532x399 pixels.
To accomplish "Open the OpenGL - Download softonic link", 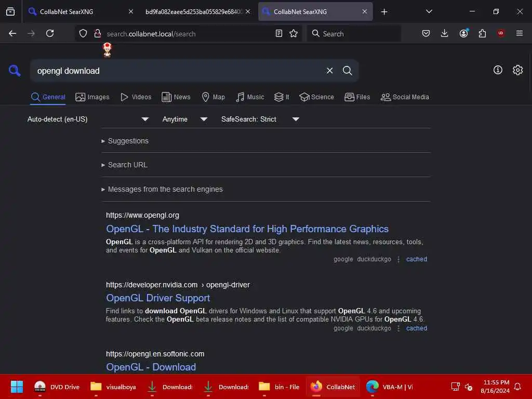I will pos(151,367).
